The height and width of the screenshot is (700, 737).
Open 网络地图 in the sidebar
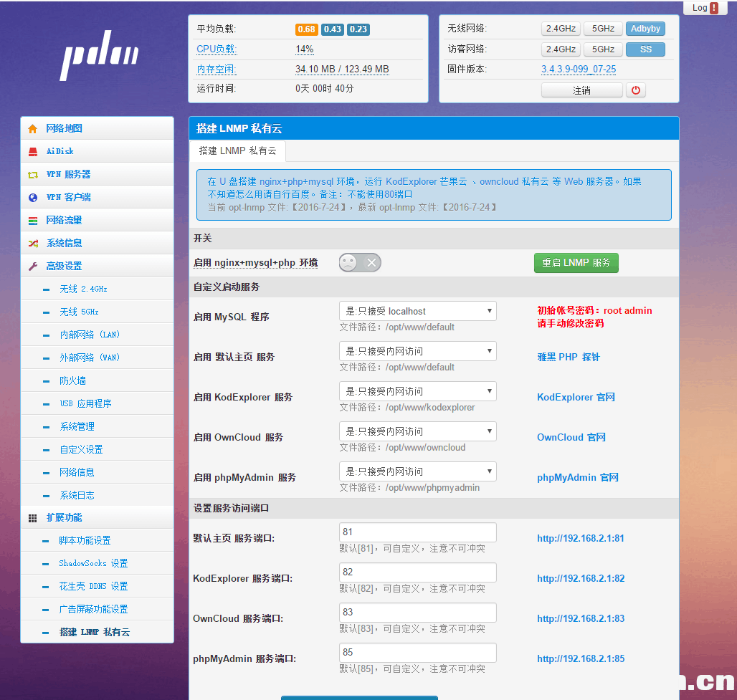click(98, 128)
